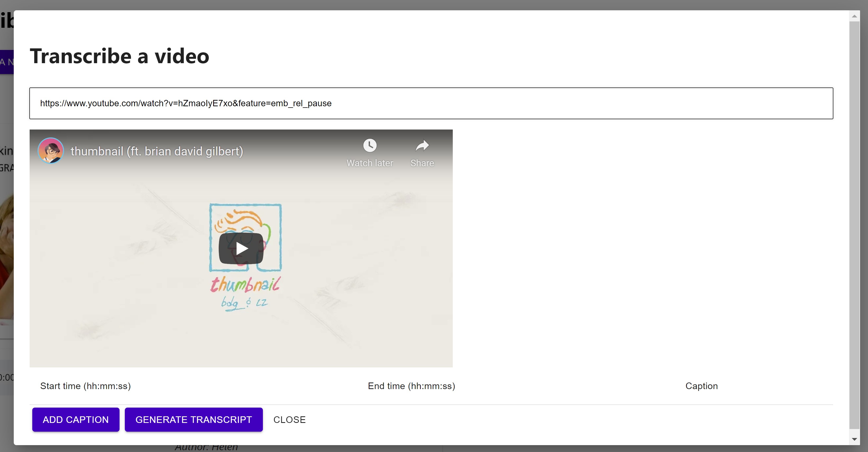Click the 'Transcribe a video' heading
Viewport: 868px width, 452px height.
119,56
